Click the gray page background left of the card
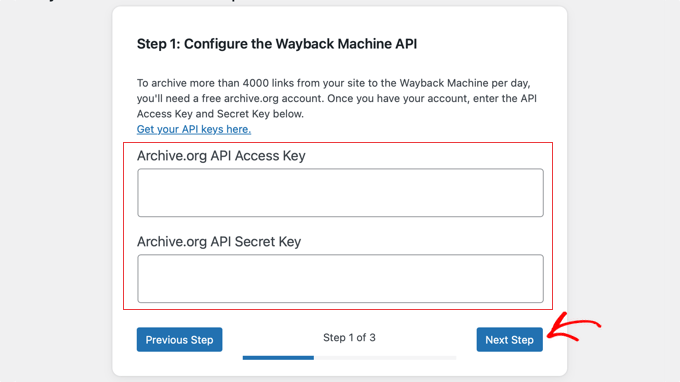680x382 pixels. tap(56, 191)
